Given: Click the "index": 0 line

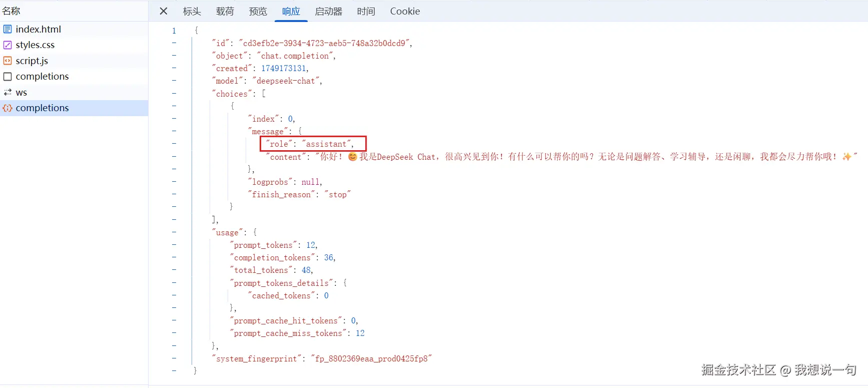Looking at the screenshot, I should click(272, 119).
